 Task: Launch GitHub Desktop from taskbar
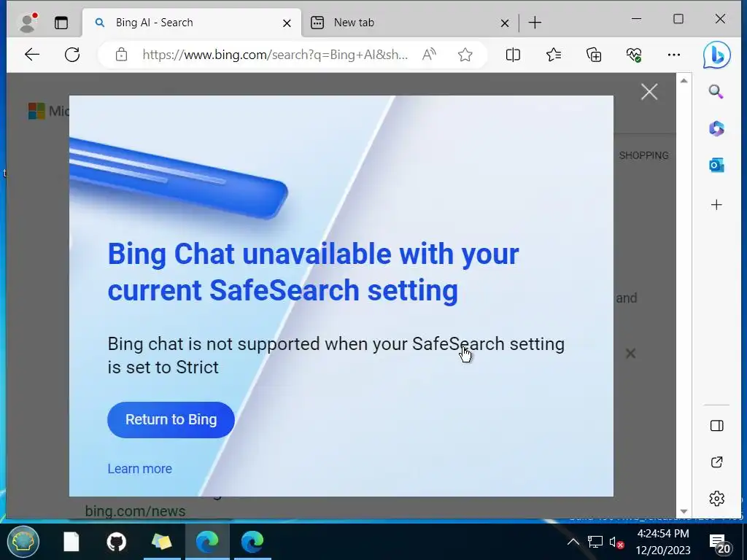pyautogui.click(x=116, y=542)
